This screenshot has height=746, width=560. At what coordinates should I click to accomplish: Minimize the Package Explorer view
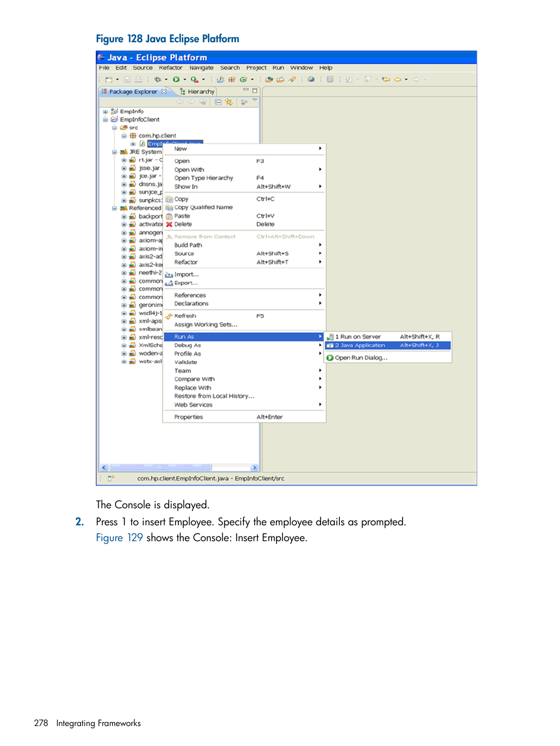[247, 90]
